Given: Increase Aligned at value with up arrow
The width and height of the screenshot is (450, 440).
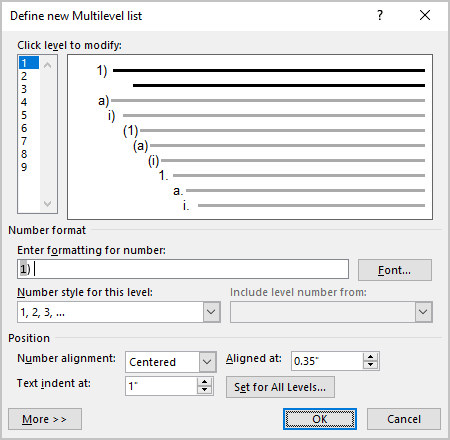Looking at the screenshot, I should pyautogui.click(x=371, y=357).
